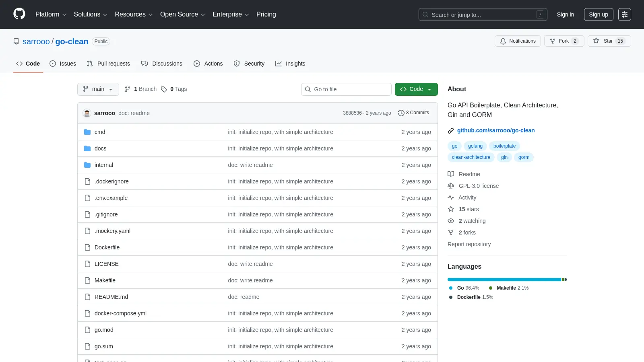Click the go.mod file icon

click(87, 330)
